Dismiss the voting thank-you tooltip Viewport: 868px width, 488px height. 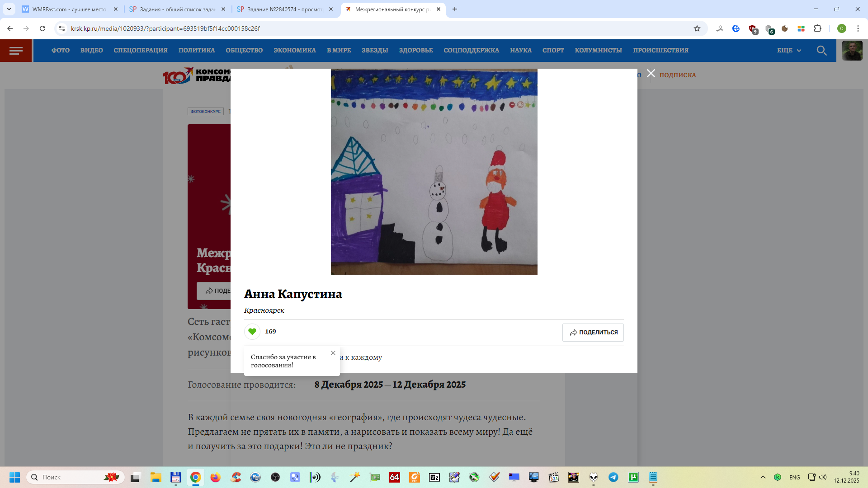tap(333, 353)
